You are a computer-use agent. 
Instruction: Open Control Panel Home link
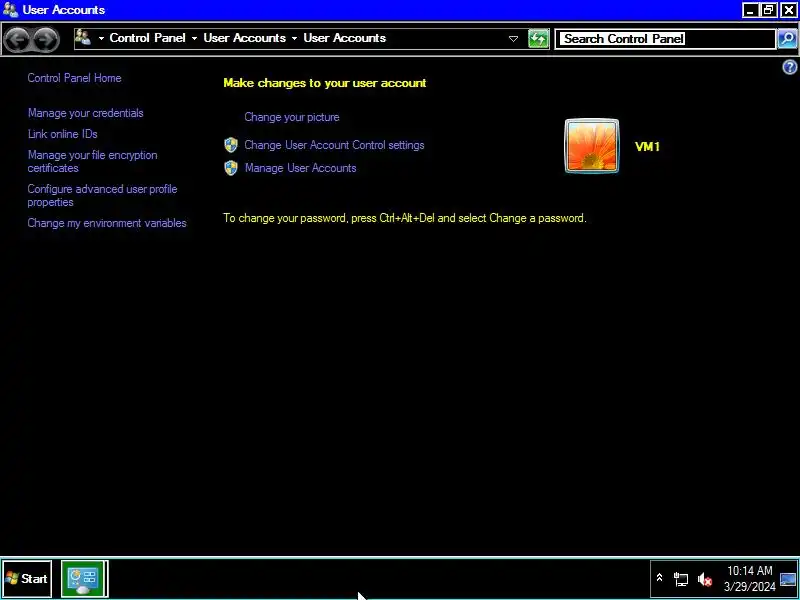pyautogui.click(x=74, y=78)
